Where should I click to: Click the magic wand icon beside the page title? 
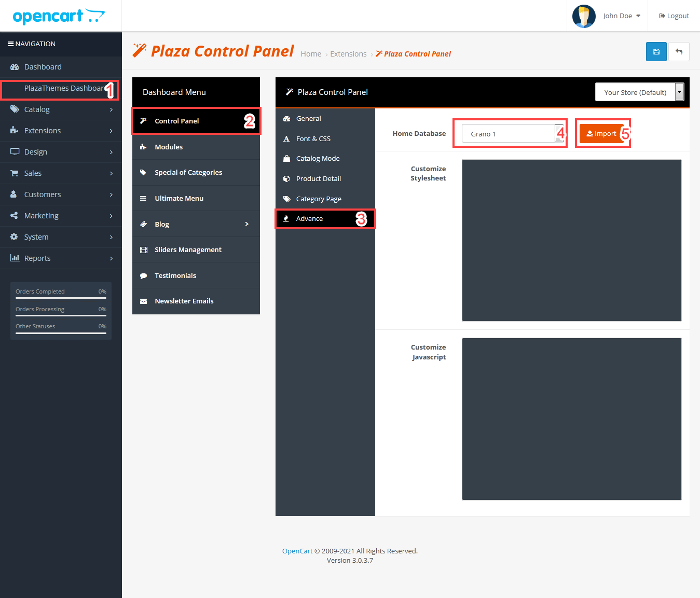(140, 50)
